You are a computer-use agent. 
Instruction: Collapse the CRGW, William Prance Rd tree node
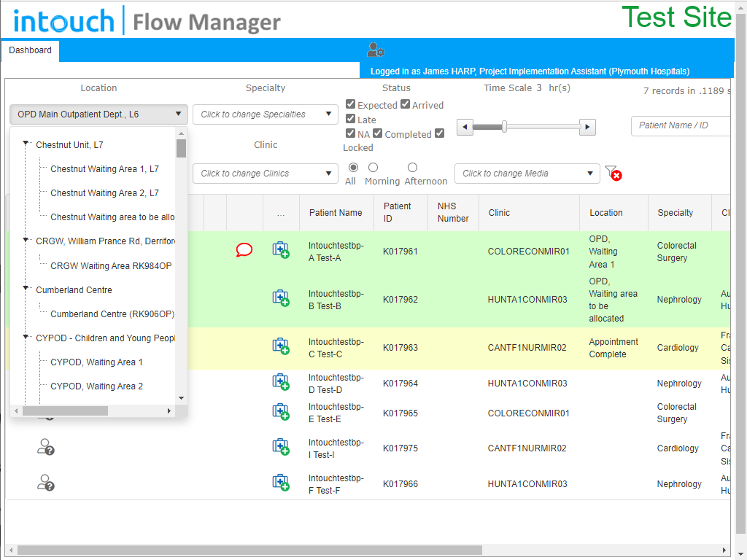pyautogui.click(x=26, y=240)
